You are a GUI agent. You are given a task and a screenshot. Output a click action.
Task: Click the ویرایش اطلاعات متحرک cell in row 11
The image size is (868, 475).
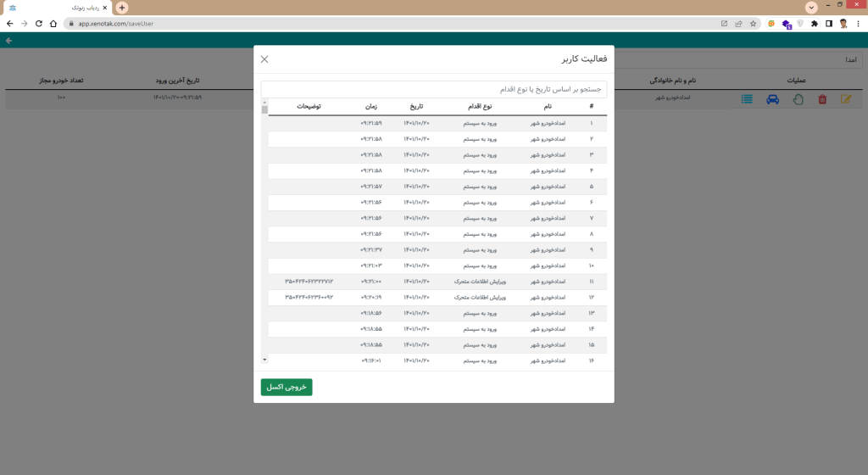point(480,282)
